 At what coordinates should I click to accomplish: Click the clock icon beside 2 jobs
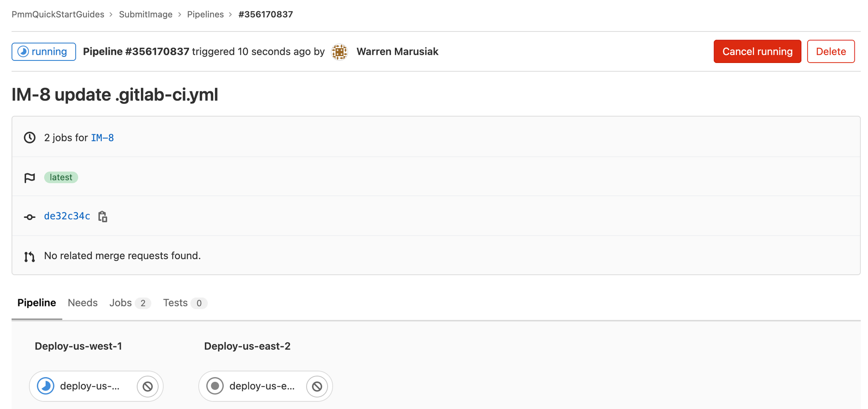(30, 137)
